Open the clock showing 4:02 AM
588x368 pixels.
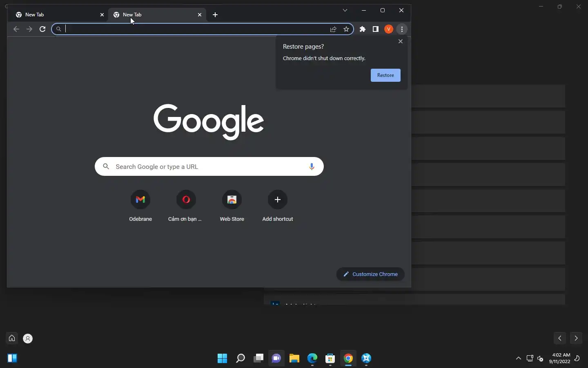pyautogui.click(x=560, y=358)
